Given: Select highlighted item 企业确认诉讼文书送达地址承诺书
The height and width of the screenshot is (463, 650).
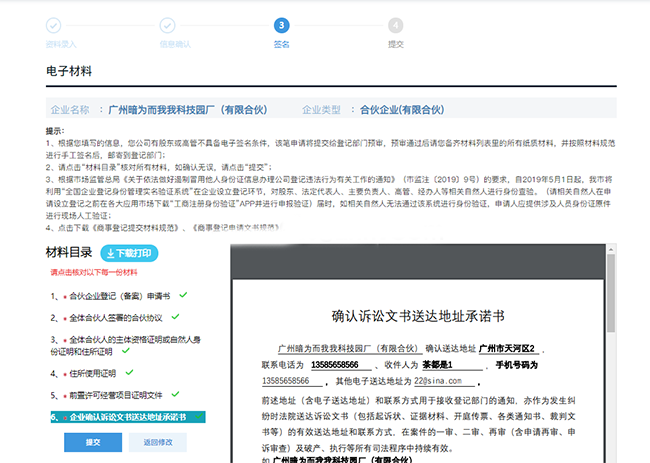Looking at the screenshot, I should click(128, 417).
